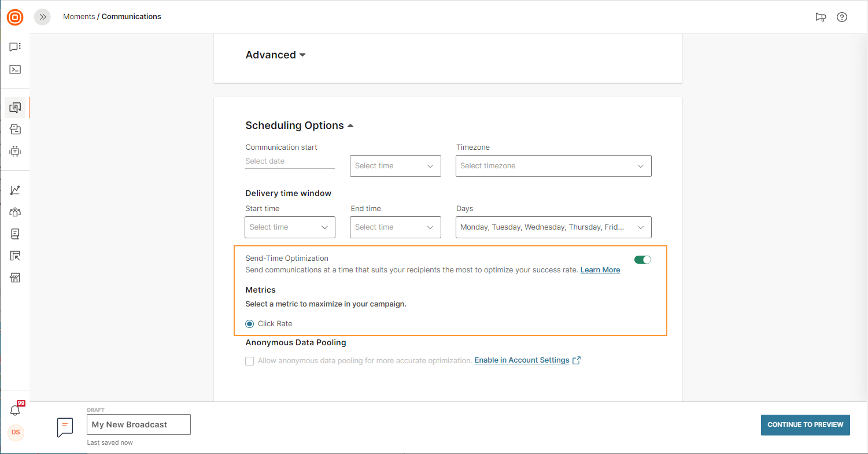This screenshot has width=868, height=454.
Task: Click the Infobip logo icon
Action: tap(15, 17)
